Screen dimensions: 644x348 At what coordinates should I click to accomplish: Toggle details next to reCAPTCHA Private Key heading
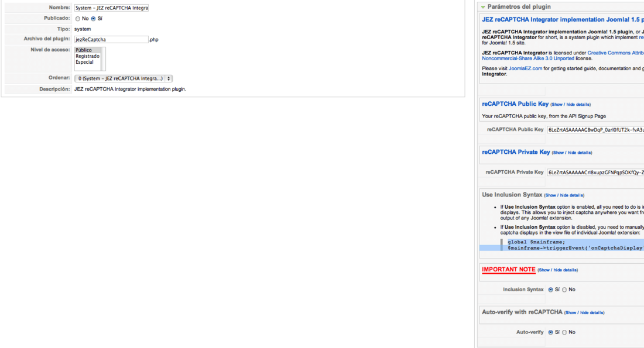point(572,153)
